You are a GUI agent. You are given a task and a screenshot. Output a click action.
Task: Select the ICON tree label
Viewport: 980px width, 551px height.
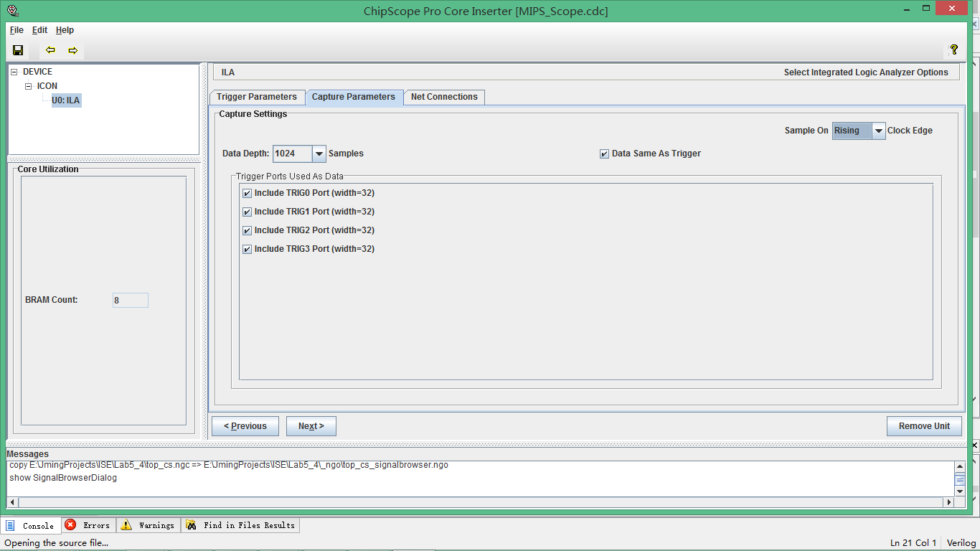(x=47, y=86)
